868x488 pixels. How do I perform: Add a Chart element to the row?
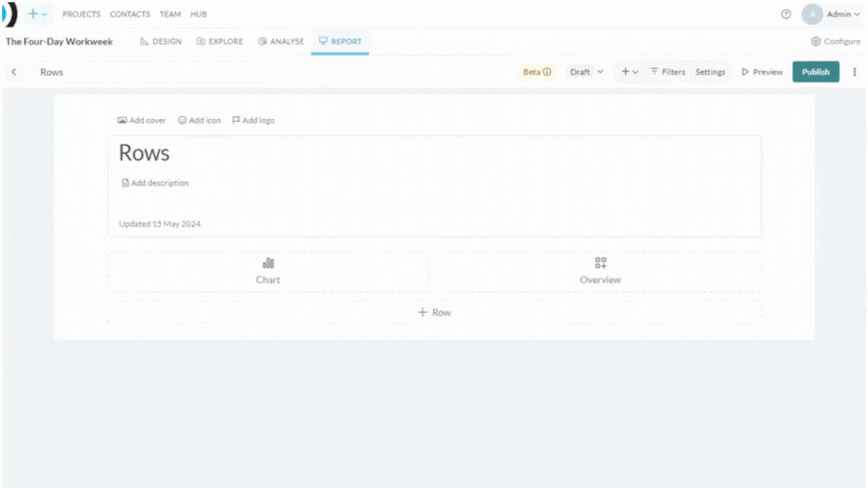(x=268, y=271)
